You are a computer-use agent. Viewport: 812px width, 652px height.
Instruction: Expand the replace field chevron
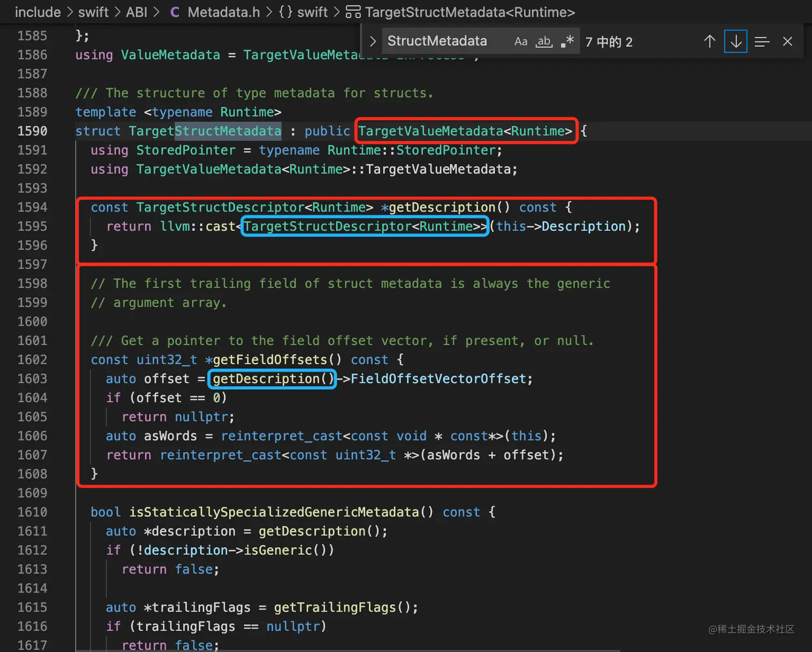[373, 41]
